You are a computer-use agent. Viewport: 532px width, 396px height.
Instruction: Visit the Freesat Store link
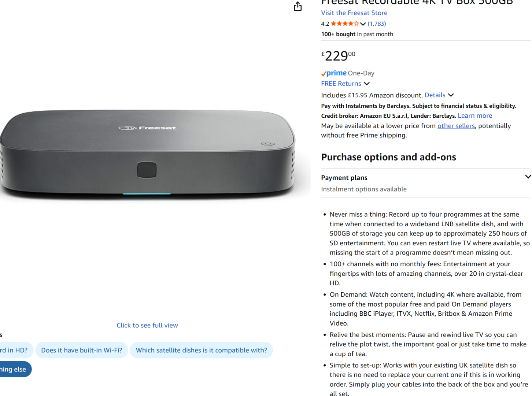pyautogui.click(x=354, y=13)
